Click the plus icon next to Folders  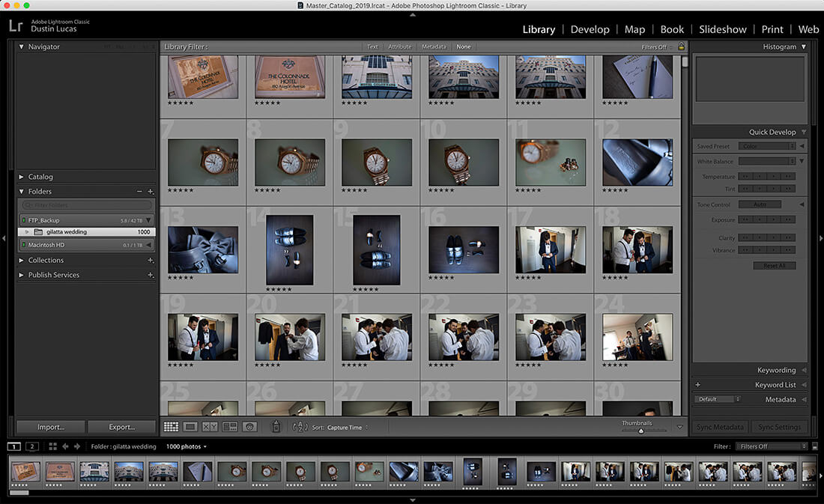point(151,192)
